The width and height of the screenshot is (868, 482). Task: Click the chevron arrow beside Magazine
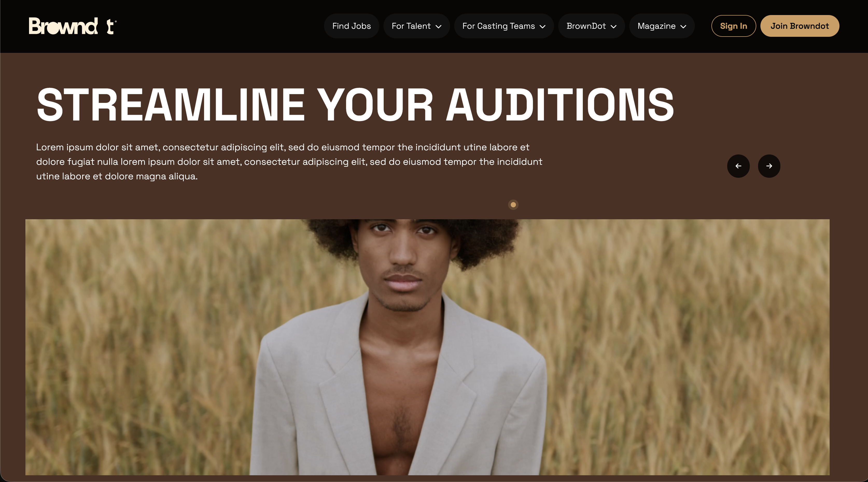683,27
